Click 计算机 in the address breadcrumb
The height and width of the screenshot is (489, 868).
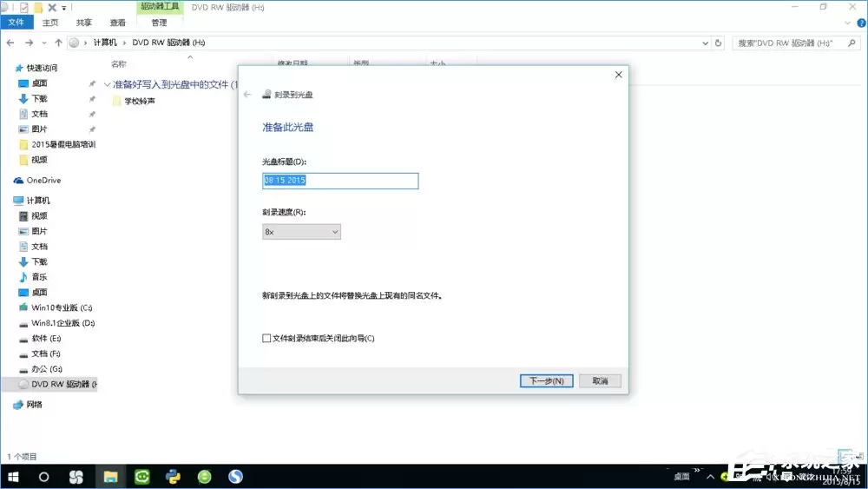pyautogui.click(x=105, y=43)
